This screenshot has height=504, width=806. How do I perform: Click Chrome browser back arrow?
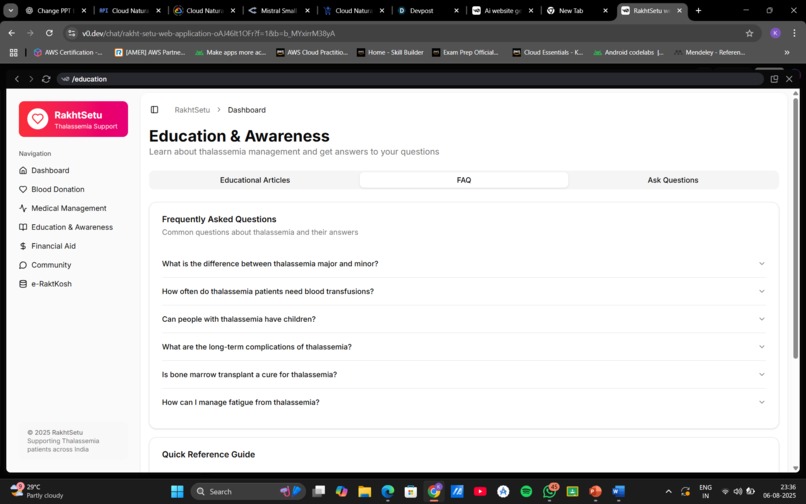pos(11,33)
